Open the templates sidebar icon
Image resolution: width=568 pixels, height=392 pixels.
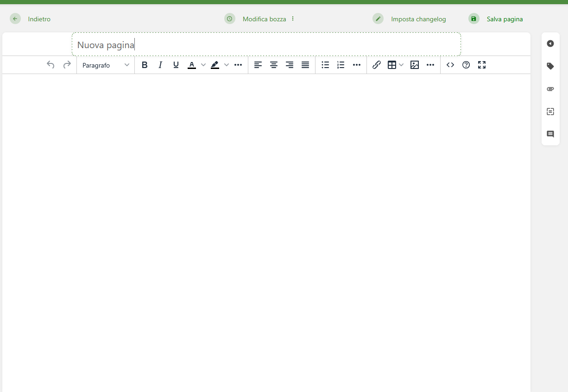(x=550, y=112)
